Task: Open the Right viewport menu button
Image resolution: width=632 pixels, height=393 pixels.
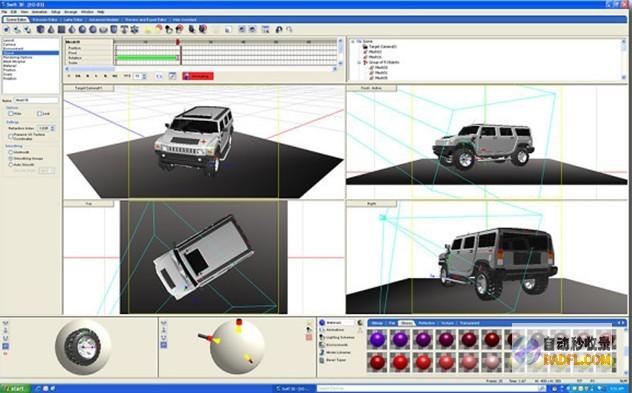Action: pyautogui.click(x=372, y=204)
